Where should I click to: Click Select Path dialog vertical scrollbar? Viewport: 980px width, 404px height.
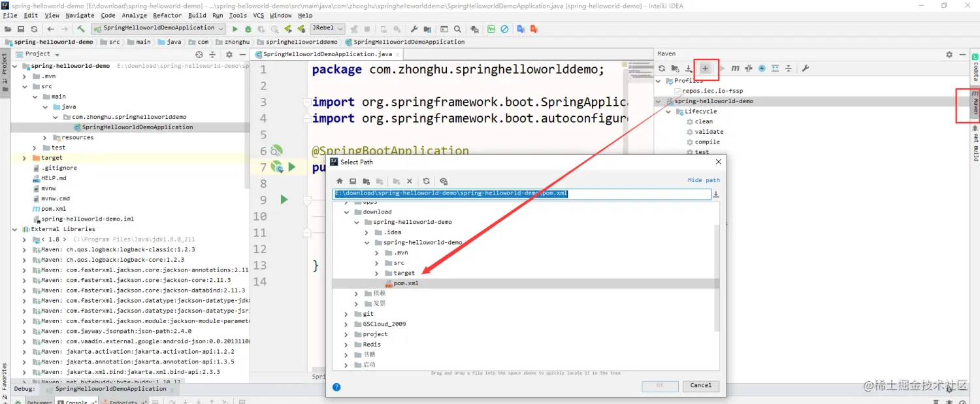pos(716,277)
